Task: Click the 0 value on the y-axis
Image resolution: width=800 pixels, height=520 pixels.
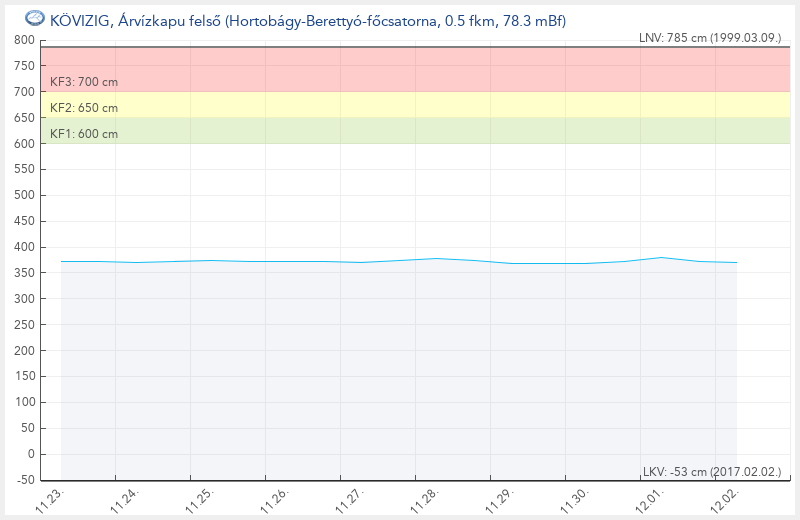Action: pos(31,454)
